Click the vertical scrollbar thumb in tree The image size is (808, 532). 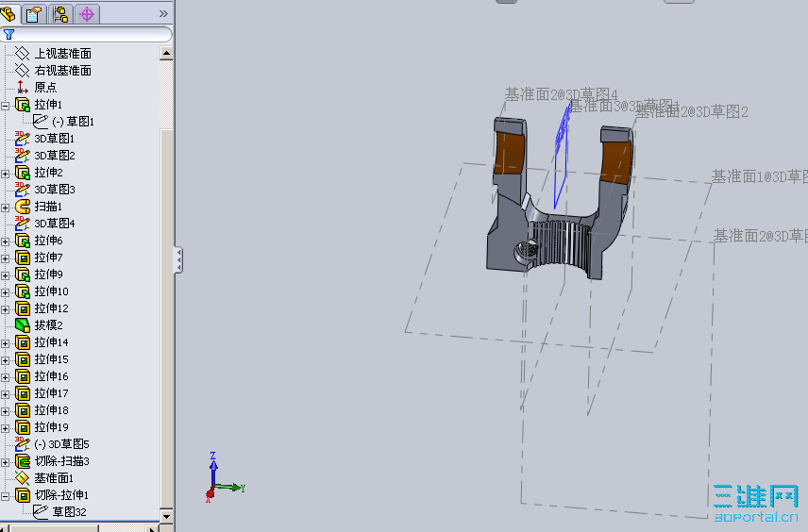pos(166,317)
